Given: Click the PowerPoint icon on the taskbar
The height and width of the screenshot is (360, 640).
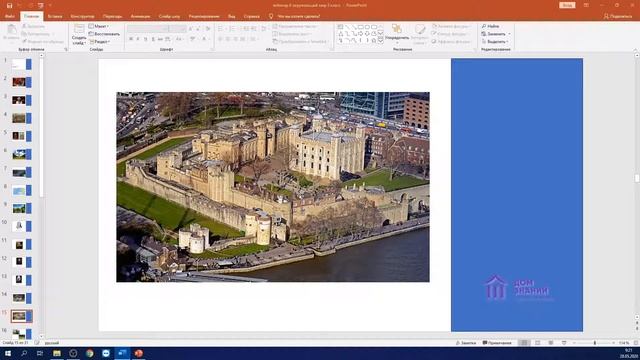Looking at the screenshot, I should pyautogui.click(x=139, y=353).
